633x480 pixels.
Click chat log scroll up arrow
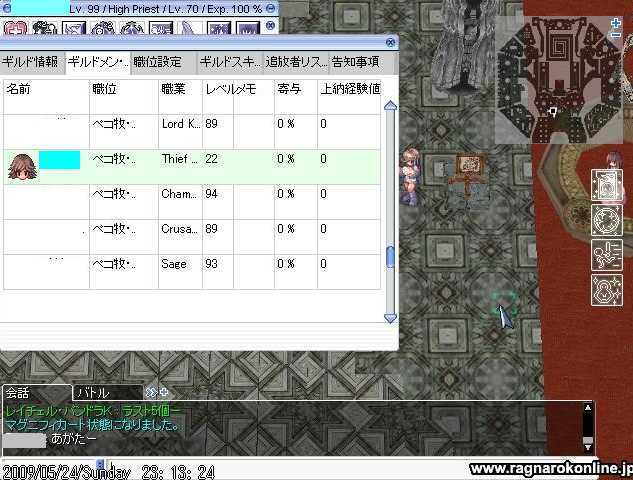point(588,408)
